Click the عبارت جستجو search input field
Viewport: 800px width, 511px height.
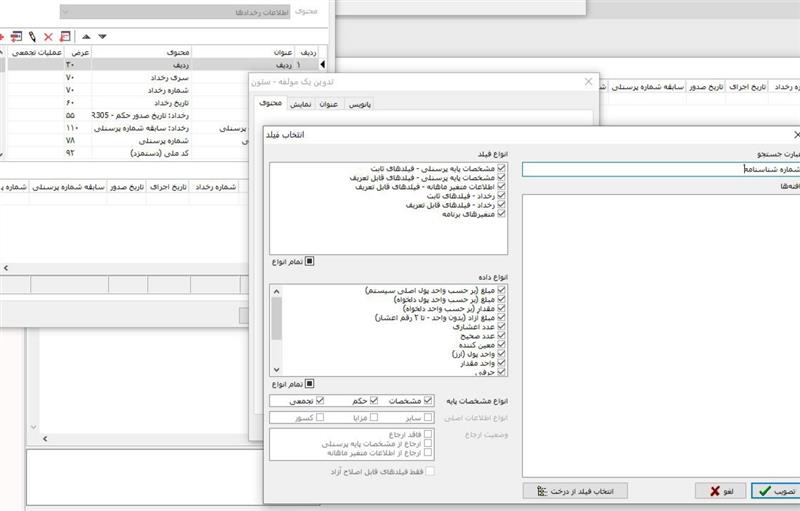[660, 169]
